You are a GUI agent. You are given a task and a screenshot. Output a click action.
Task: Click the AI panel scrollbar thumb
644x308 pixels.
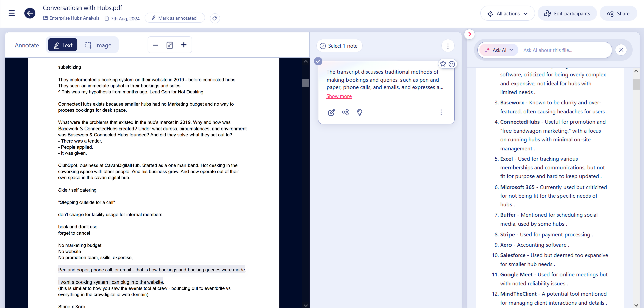[x=636, y=84]
